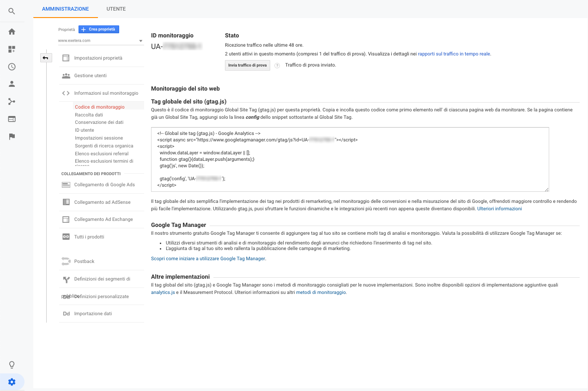The image size is (588, 391).
Task: Open the Customization dashboard icon
Action: point(12,49)
